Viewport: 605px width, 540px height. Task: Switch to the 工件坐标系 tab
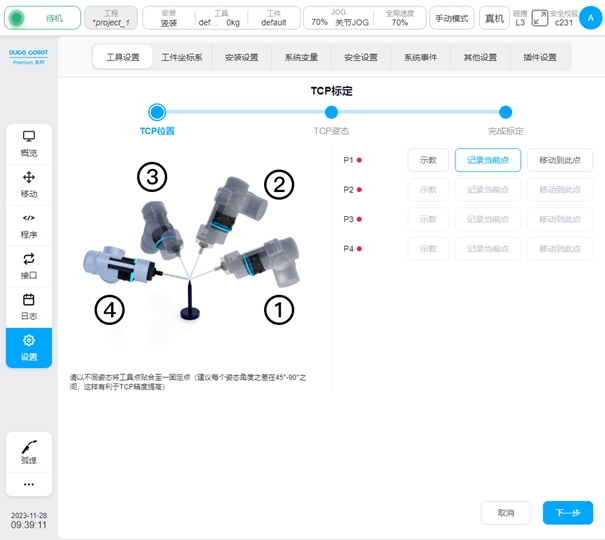pos(182,58)
